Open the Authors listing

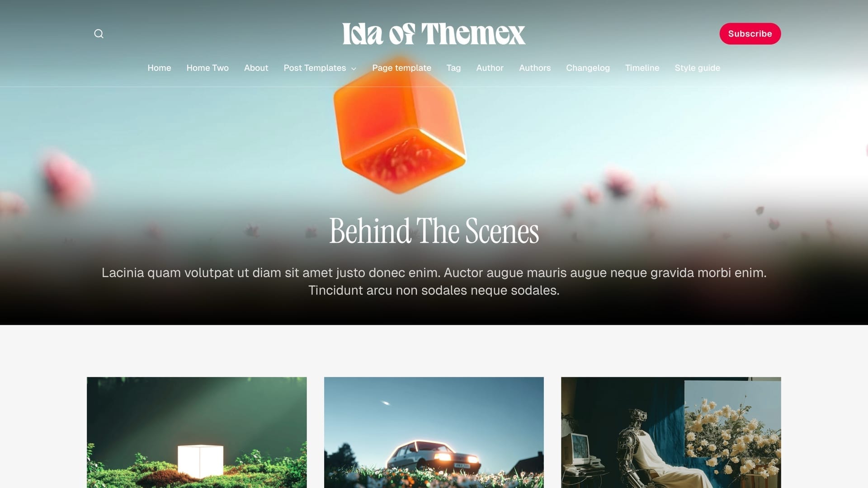[x=535, y=68]
